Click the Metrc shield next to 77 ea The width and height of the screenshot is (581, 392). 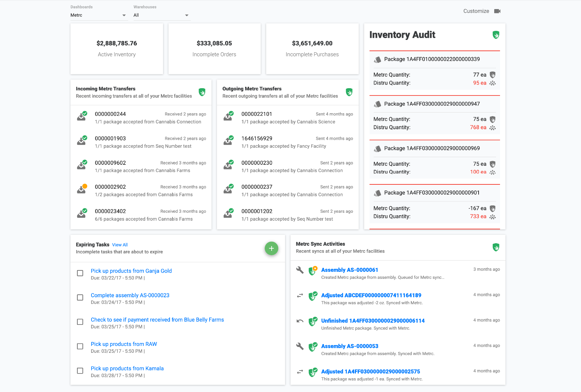coord(493,75)
